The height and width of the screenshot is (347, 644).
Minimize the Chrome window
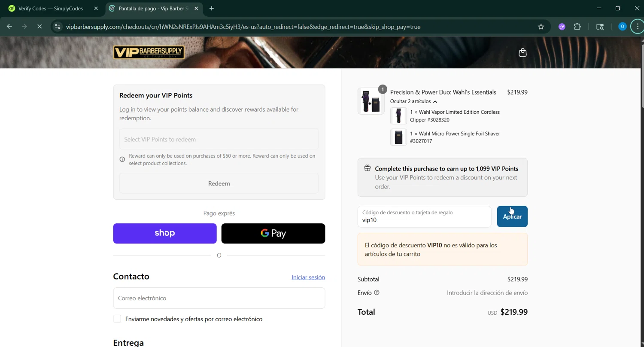(599, 8)
